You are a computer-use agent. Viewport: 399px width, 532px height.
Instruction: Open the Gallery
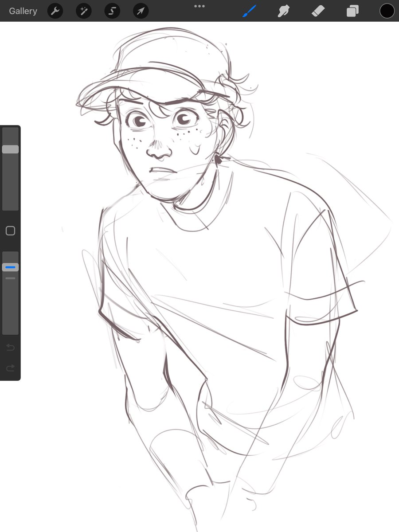coord(23,11)
